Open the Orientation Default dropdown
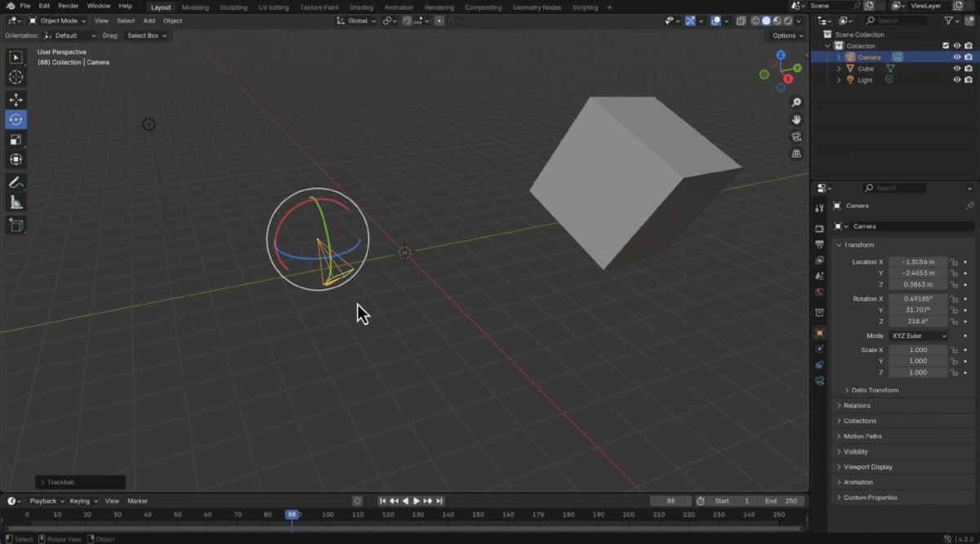Image resolution: width=980 pixels, height=544 pixels. (x=69, y=36)
